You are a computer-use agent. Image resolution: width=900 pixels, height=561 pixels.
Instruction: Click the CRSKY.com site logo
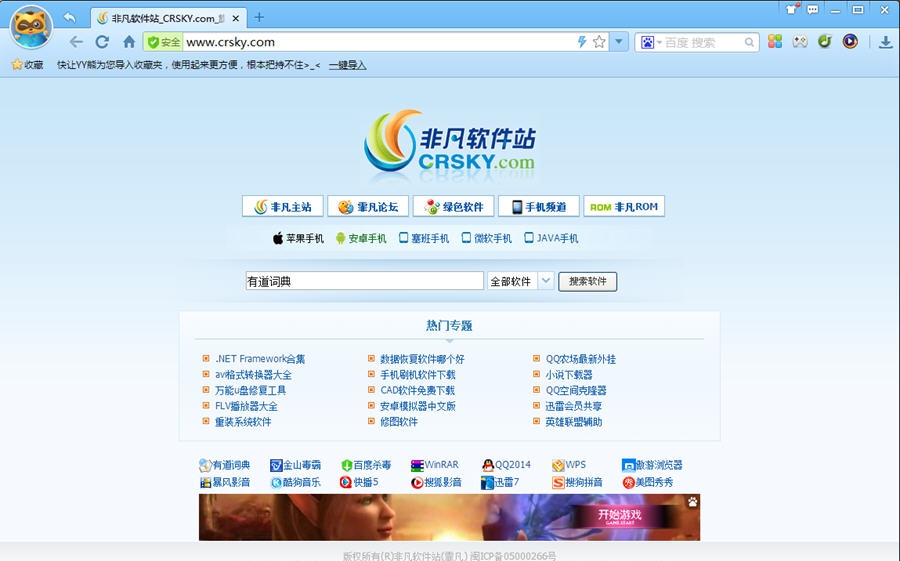coord(450,141)
